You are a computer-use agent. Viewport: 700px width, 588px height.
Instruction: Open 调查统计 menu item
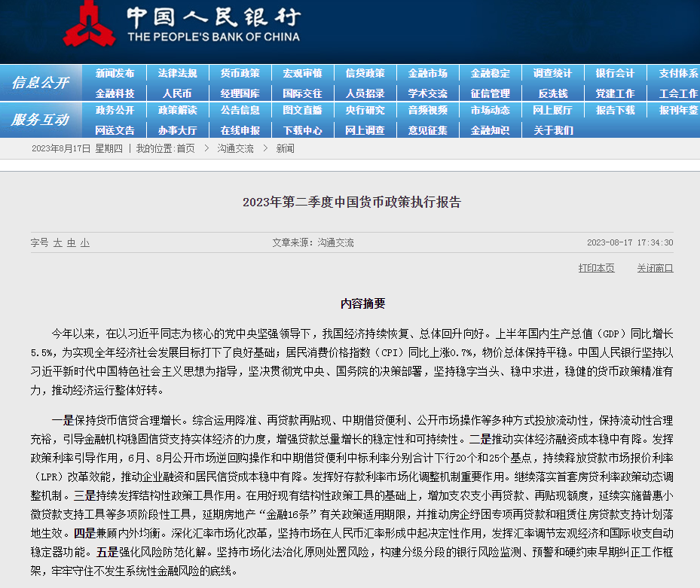[552, 73]
